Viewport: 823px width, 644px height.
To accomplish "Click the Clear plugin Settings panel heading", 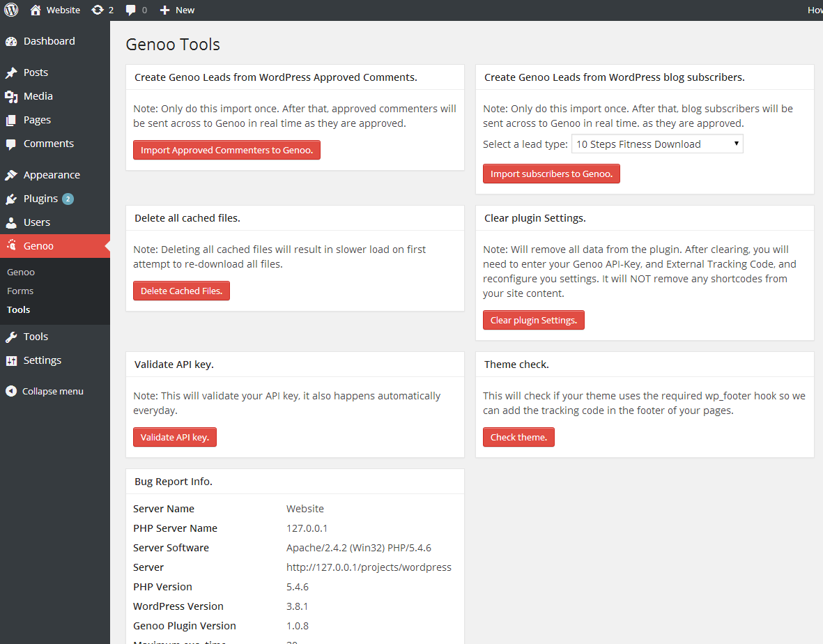I will pyautogui.click(x=534, y=218).
